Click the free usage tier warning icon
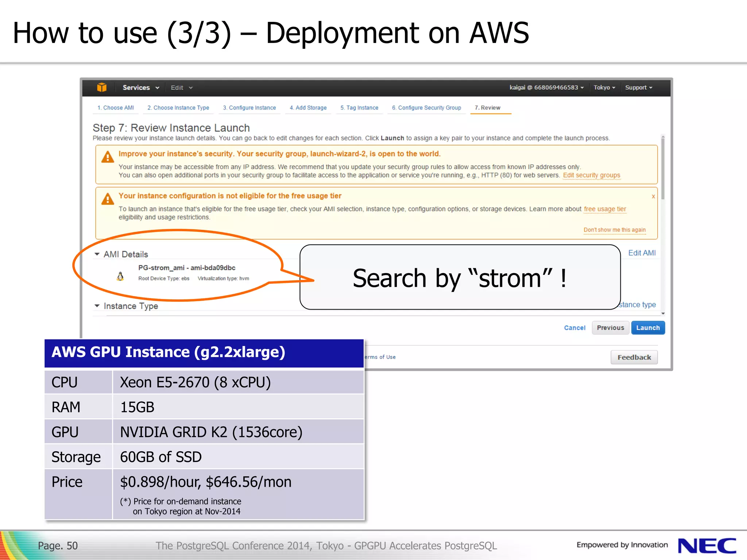 pyautogui.click(x=108, y=199)
